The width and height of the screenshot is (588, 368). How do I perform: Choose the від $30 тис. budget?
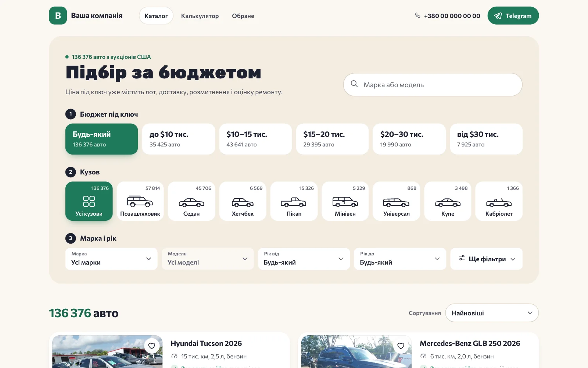(486, 139)
